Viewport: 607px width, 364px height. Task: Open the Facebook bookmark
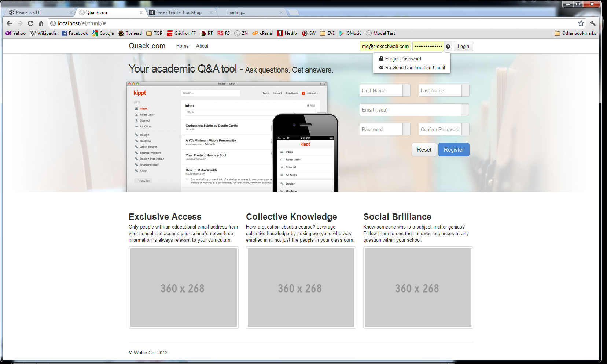[x=74, y=33]
